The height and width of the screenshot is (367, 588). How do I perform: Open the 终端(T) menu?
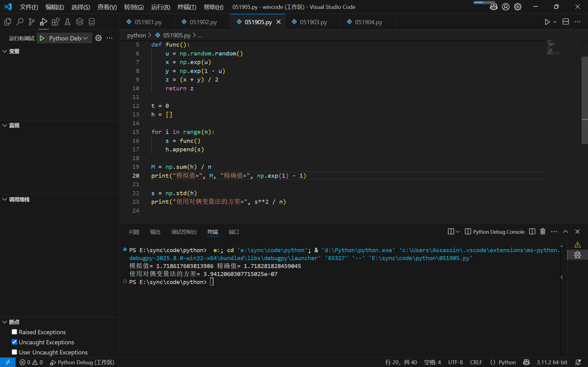[x=187, y=7]
